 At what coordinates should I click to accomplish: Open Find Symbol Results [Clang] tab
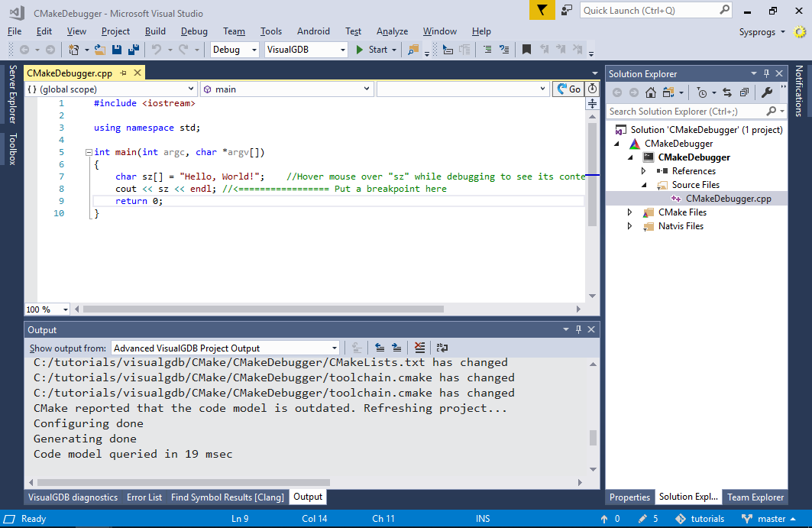228,497
